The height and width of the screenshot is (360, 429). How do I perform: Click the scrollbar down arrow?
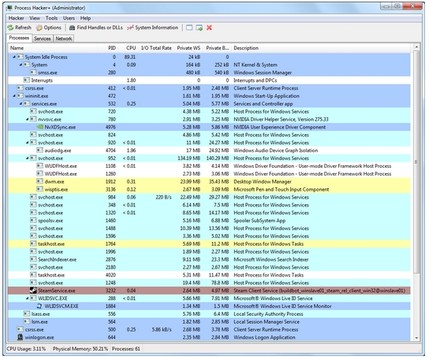[416, 338]
